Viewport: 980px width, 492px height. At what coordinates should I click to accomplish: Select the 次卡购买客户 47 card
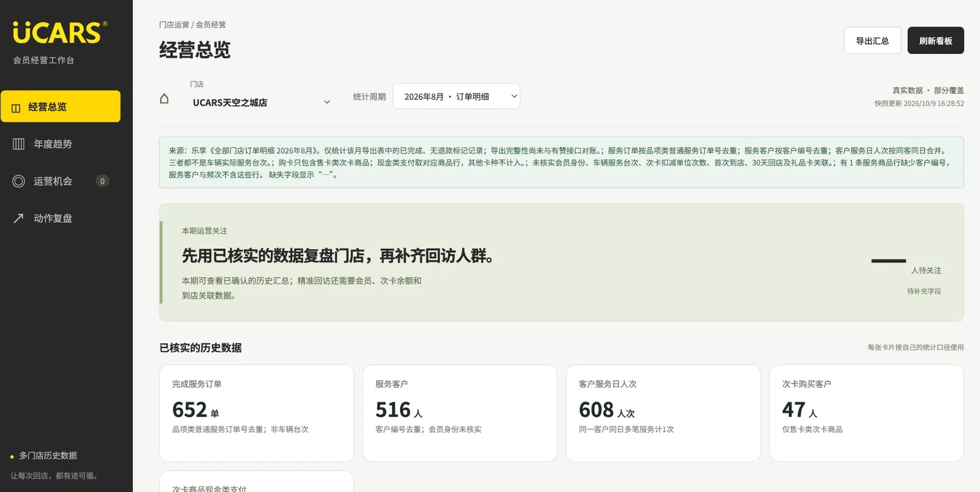point(867,413)
